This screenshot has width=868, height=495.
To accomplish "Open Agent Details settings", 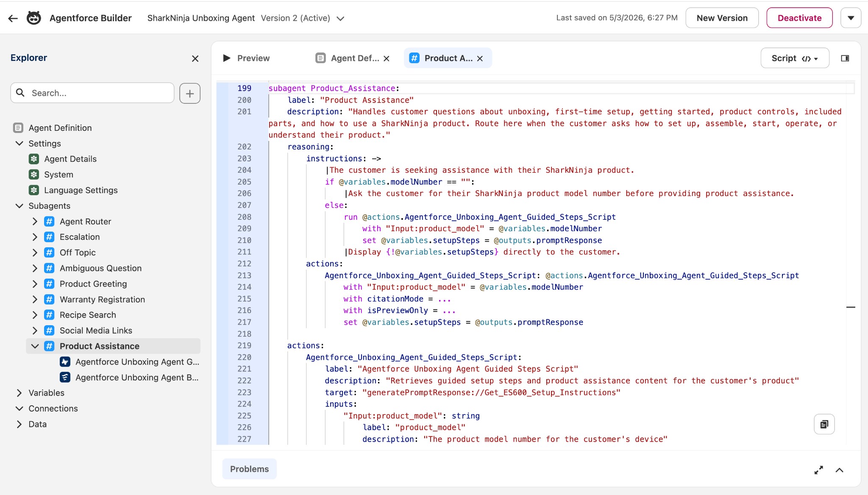I will (70, 159).
